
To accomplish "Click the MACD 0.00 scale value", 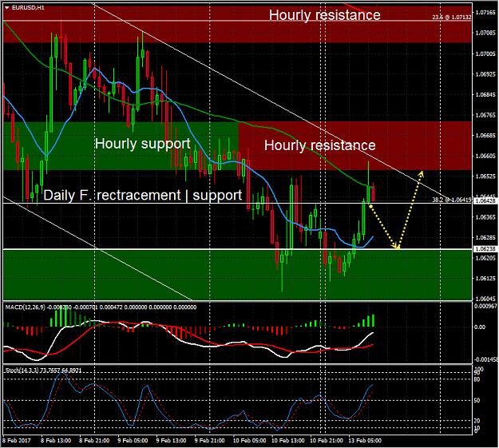I will click(x=480, y=327).
